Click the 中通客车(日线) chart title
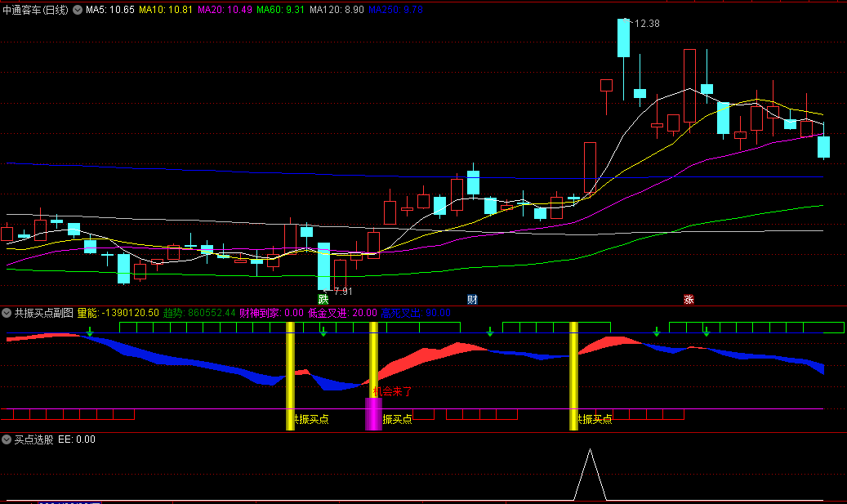Screen dimensions: 847x504 pos(36,10)
